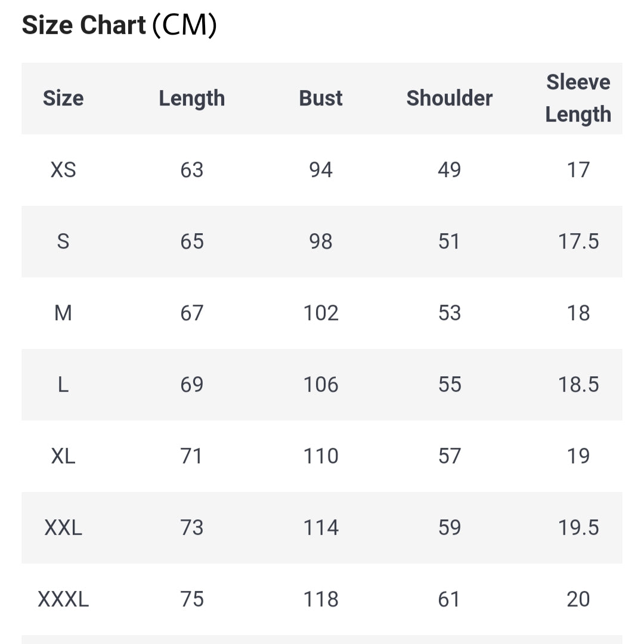This screenshot has height=644, width=644.
Task: Click the Size Chart (CM) heading
Action: [119, 26]
